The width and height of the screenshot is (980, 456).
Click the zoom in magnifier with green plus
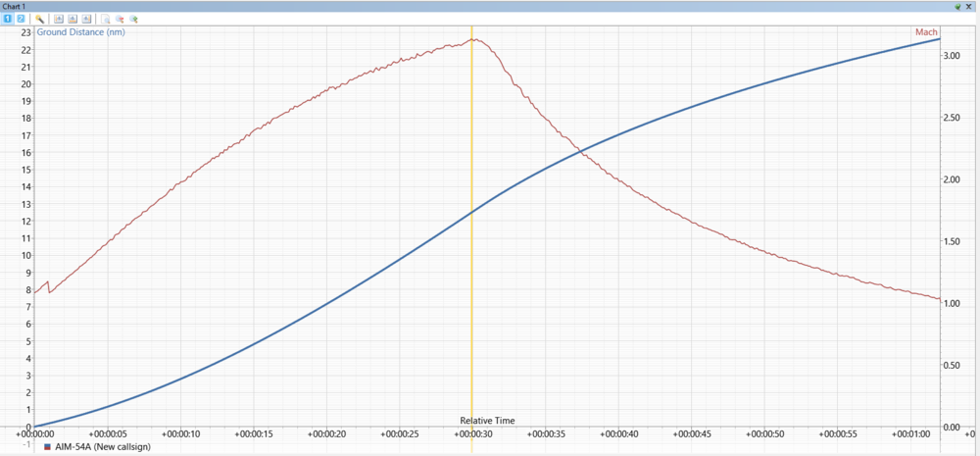133,19
